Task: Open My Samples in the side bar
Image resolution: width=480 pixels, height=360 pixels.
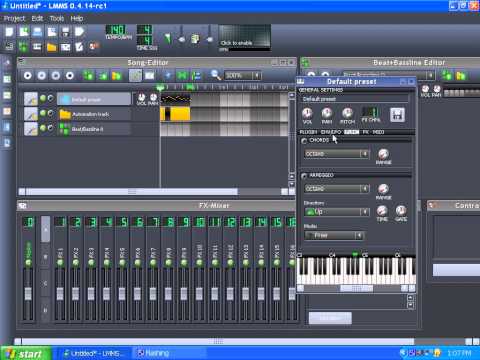Action: [x=7, y=95]
